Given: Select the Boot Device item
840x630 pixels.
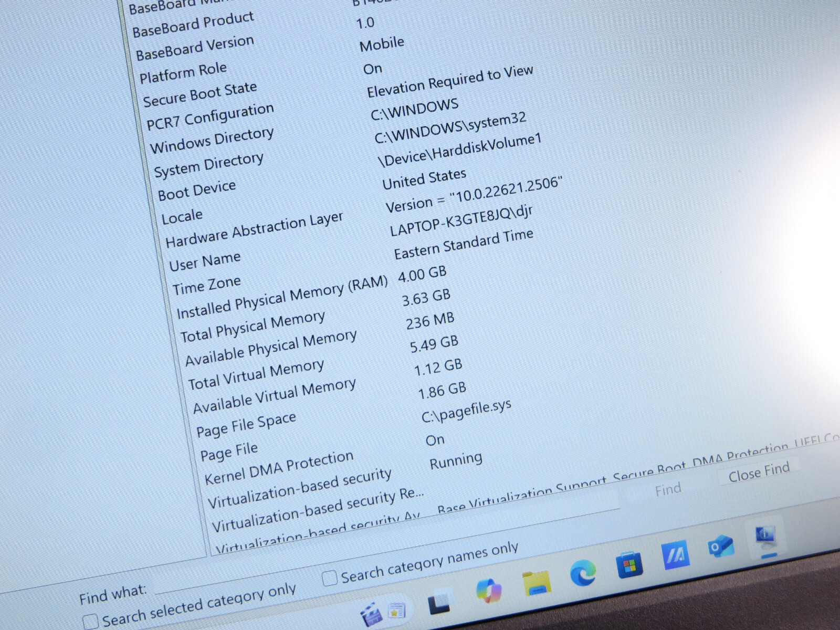Looking at the screenshot, I should tap(197, 190).
